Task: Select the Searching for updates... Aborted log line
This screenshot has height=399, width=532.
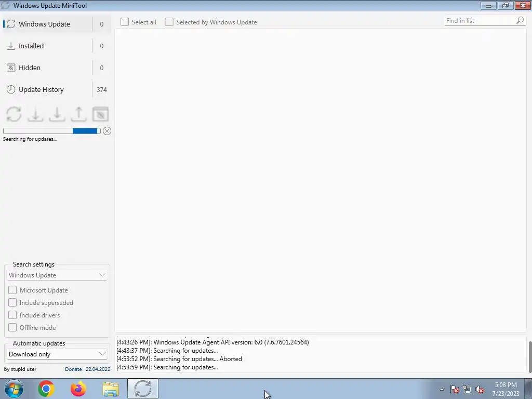Action: [179, 359]
